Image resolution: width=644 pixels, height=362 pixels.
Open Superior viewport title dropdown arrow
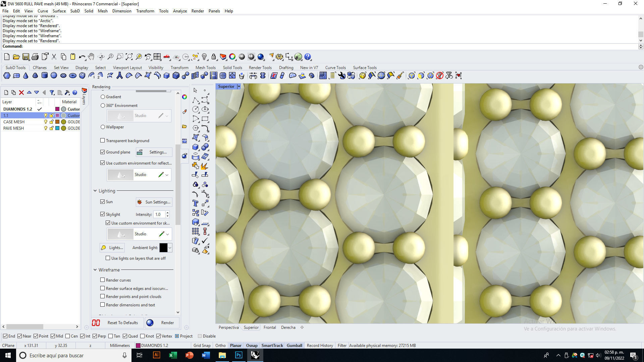click(x=239, y=86)
